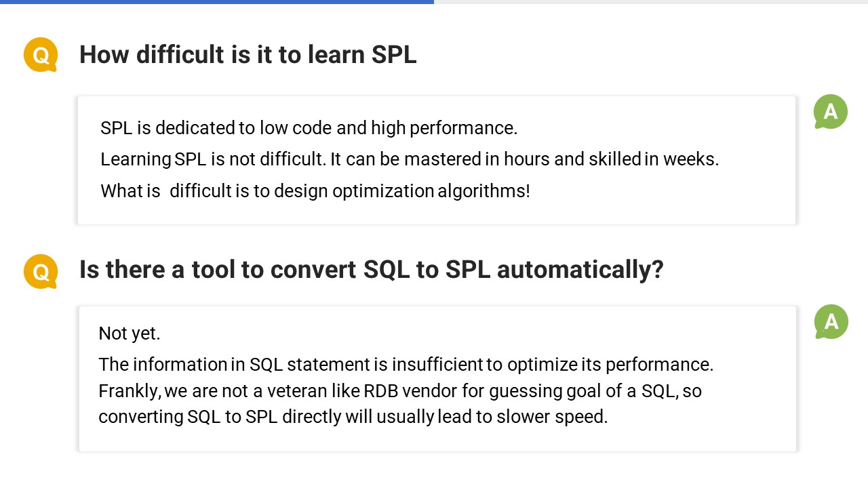The image size is (868, 488).
Task: Click the line "converting SQL to SPL directly"
Action: click(x=353, y=416)
